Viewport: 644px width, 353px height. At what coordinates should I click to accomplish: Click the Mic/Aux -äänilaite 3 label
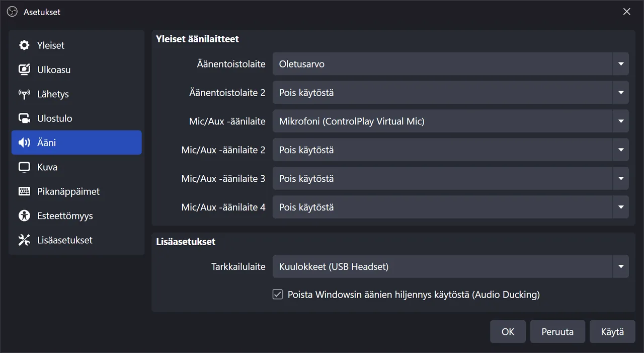tap(223, 179)
